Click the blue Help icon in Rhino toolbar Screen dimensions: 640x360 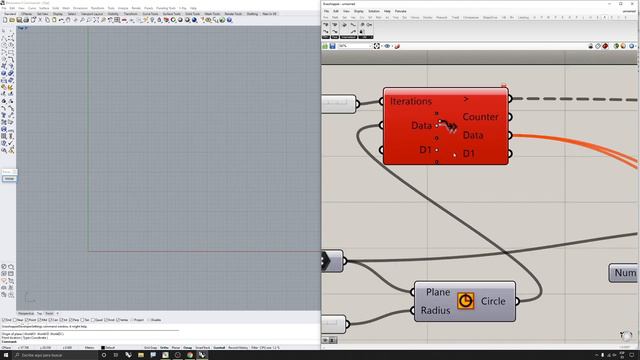[229, 20]
